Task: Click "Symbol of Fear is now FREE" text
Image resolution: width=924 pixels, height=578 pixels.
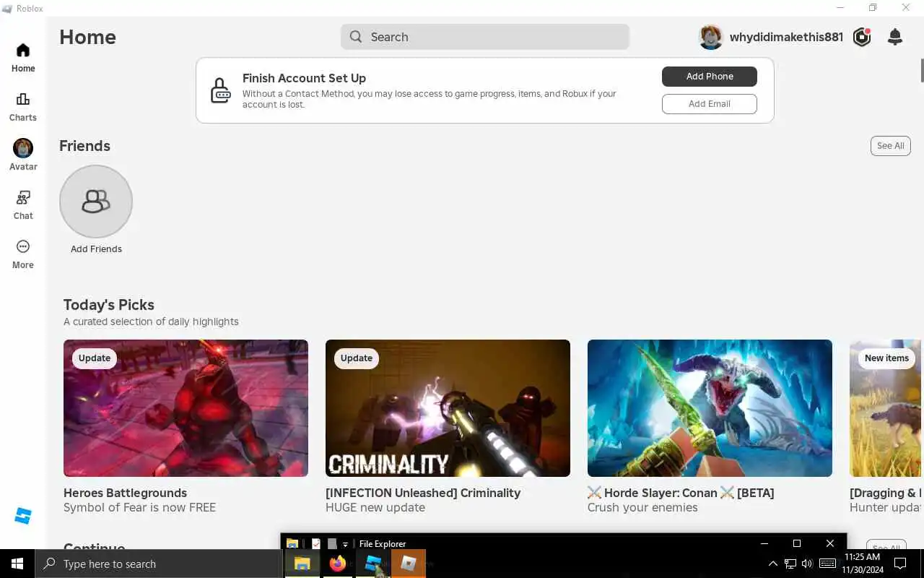Action: tap(139, 508)
